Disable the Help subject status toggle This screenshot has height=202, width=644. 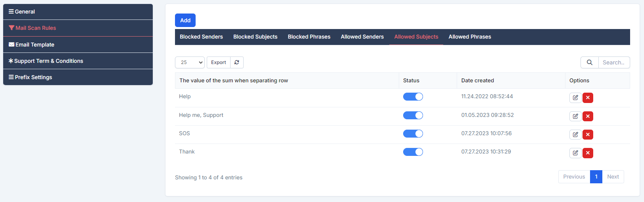pos(413,97)
